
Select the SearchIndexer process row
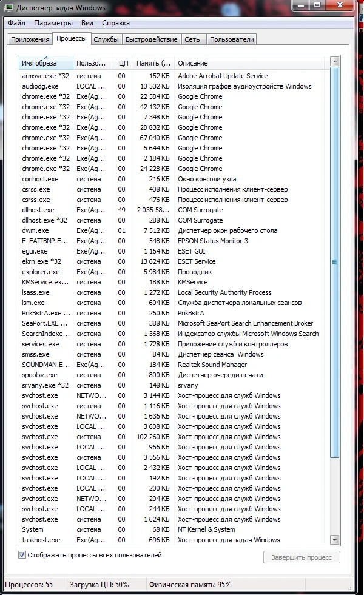[173, 334]
